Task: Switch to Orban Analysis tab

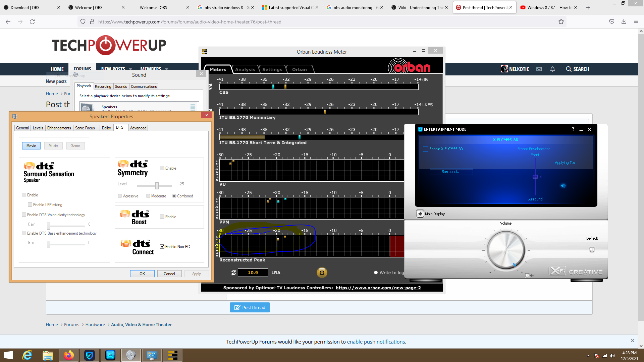Action: (x=245, y=69)
